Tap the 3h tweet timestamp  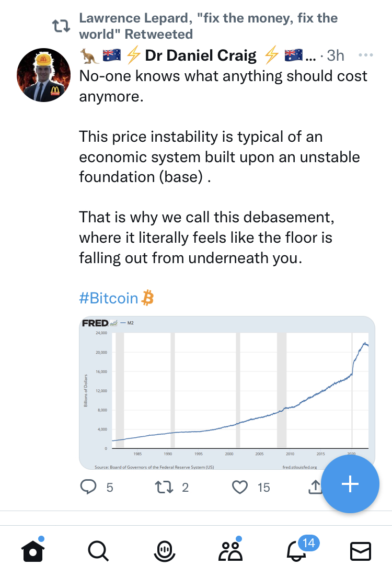tap(336, 55)
